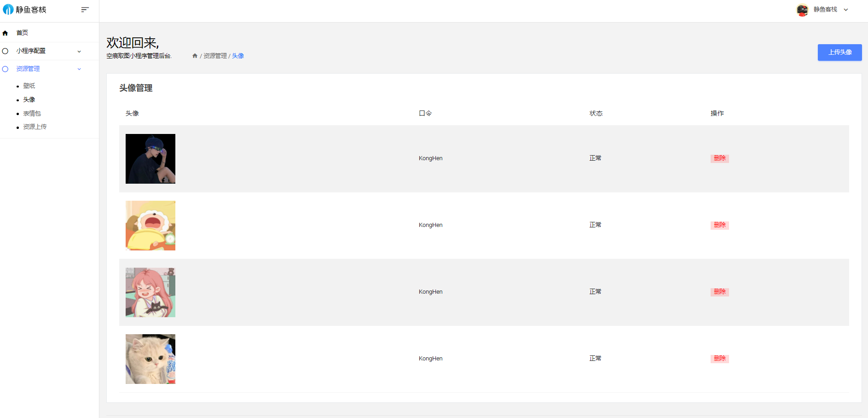Click the 静鱼客栈 logo icon
The height and width of the screenshot is (418, 868).
(8, 10)
